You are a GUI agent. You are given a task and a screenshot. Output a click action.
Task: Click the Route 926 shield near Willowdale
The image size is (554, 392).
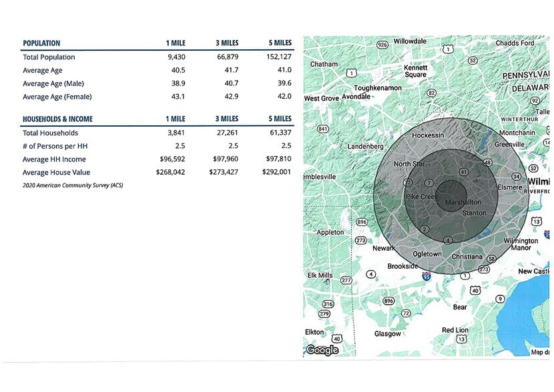[x=382, y=44]
